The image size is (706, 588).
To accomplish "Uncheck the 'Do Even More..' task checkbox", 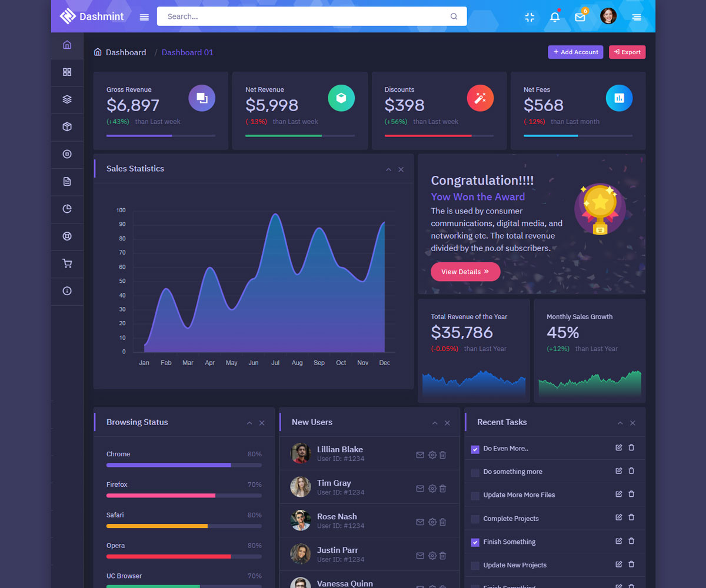I will click(x=475, y=449).
